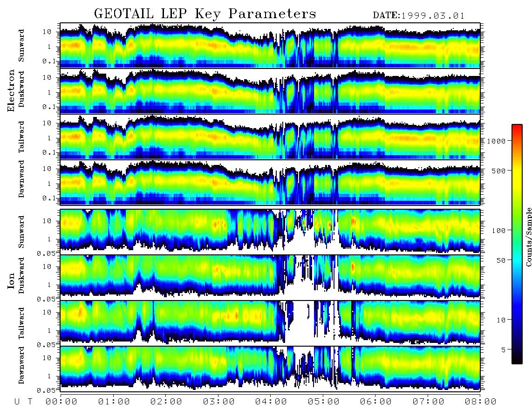
Task: Click the Counts/Sample color bar
Action: [517, 244]
